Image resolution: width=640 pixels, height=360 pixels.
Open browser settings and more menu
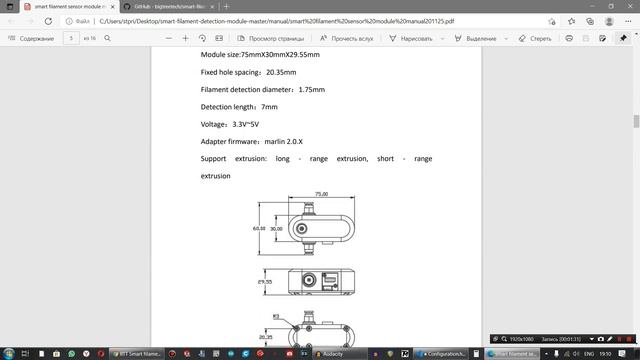(x=628, y=21)
